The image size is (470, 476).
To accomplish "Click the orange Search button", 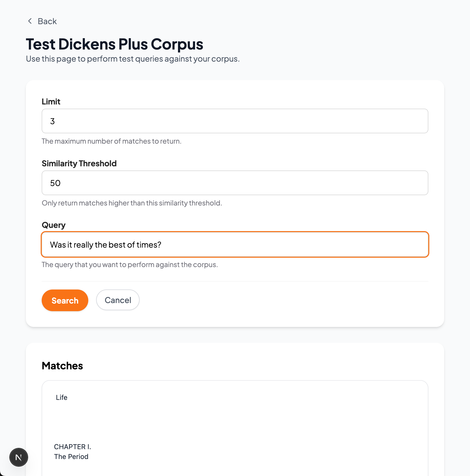I will [x=65, y=300].
